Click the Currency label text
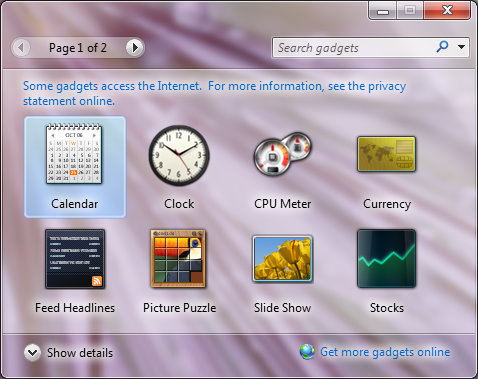The height and width of the screenshot is (379, 478). (387, 204)
